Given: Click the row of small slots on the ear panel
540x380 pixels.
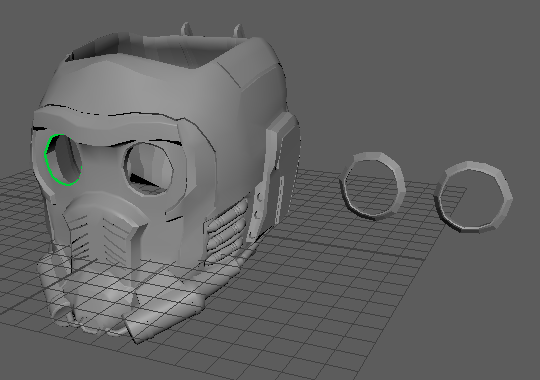Looking at the screenshot, I should point(280,200).
